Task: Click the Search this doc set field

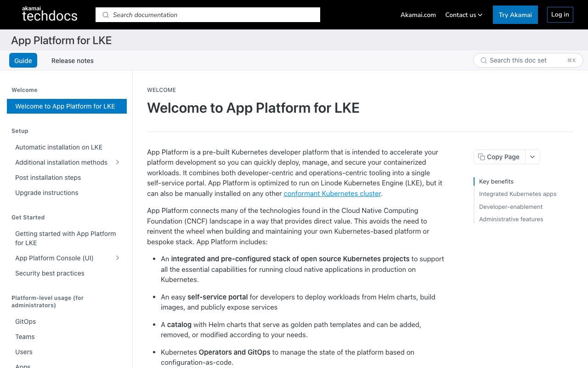Action: (x=528, y=60)
